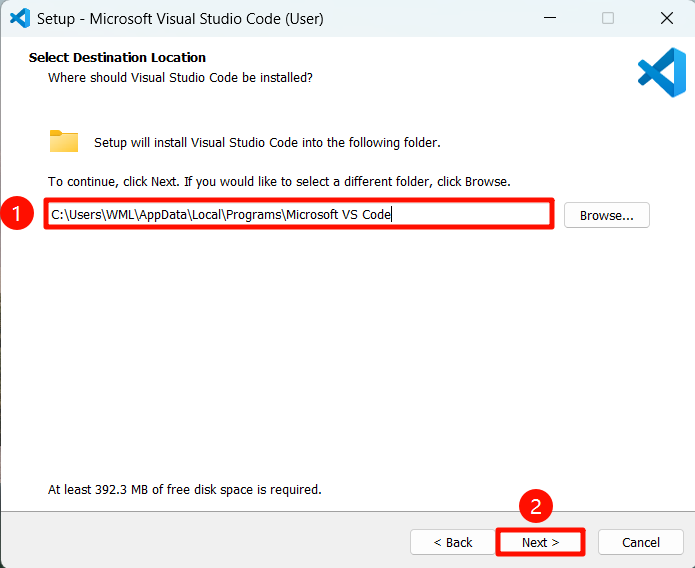The height and width of the screenshot is (568, 695).
Task: Cancel the Visual Studio Code setup
Action: point(640,542)
